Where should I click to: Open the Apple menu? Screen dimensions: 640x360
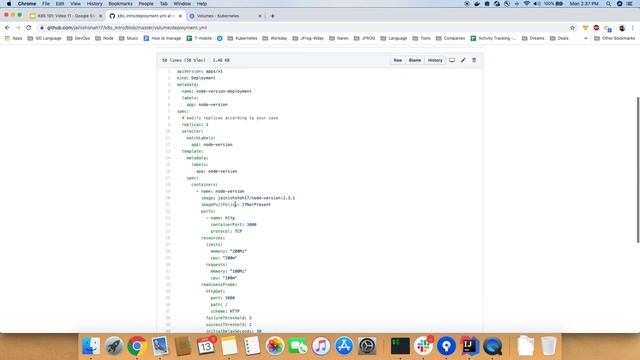click(9, 4)
